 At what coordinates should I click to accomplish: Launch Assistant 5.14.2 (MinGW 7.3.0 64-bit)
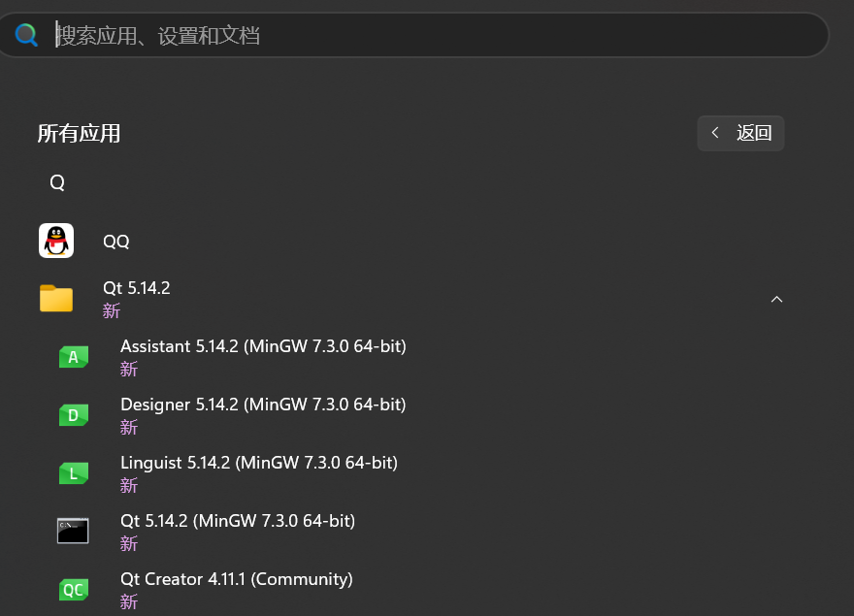(263, 346)
